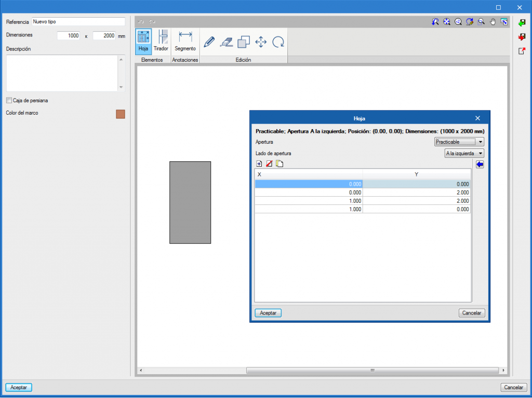Click the X column header
The width and height of the screenshot is (532, 398).
coord(309,174)
